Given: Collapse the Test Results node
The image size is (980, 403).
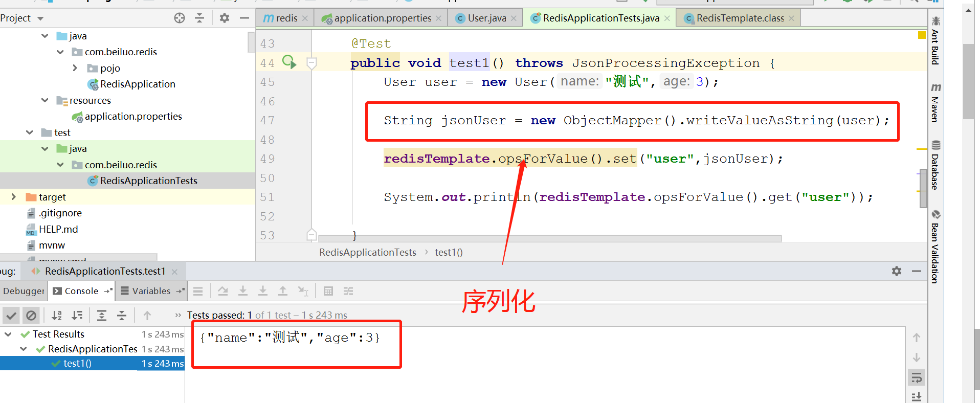Looking at the screenshot, I should click(8, 334).
